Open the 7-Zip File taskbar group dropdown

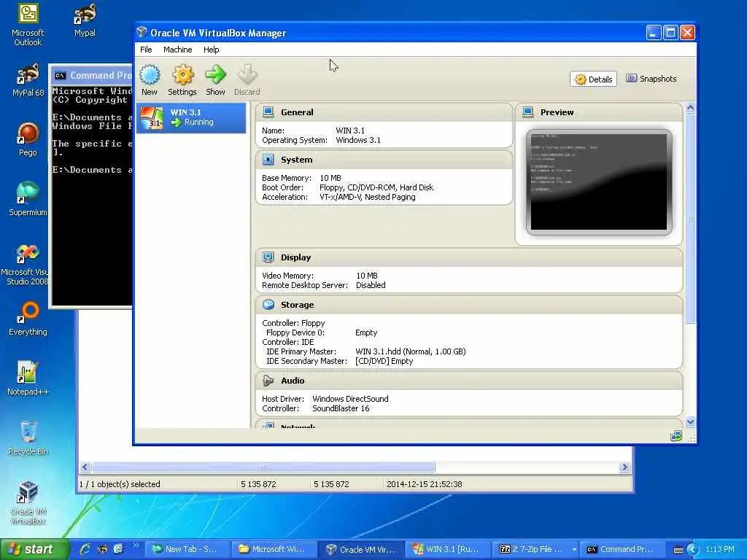[x=575, y=549]
